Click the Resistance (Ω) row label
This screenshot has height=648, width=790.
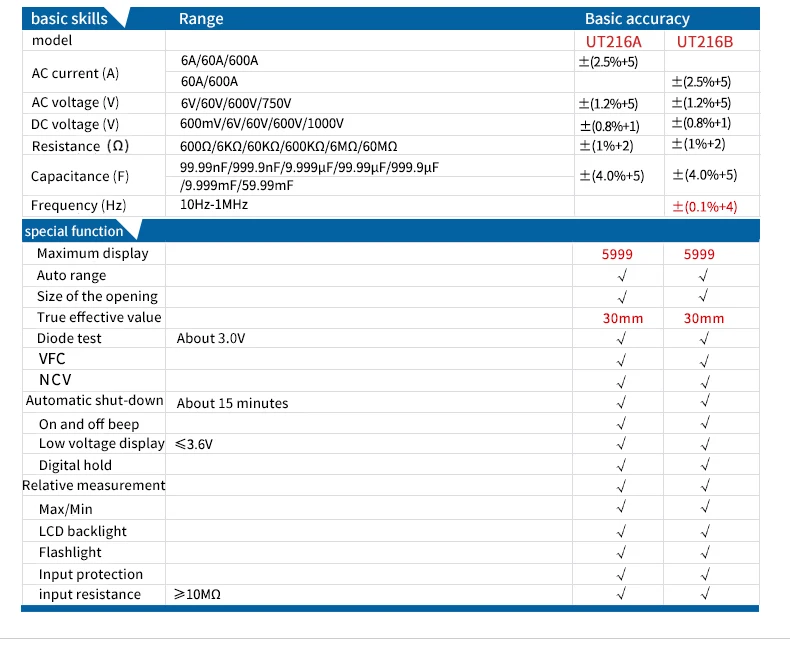pyautogui.click(x=80, y=146)
